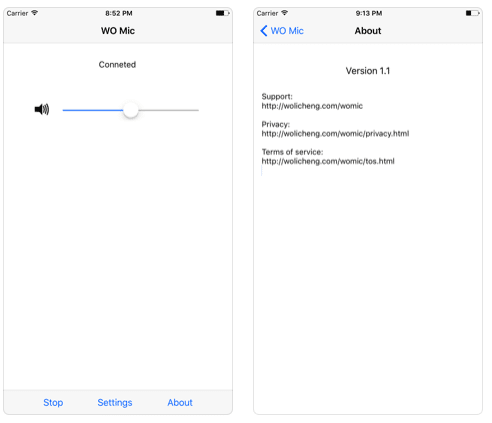
Task: Click the Conneted status text
Action: pos(117,65)
